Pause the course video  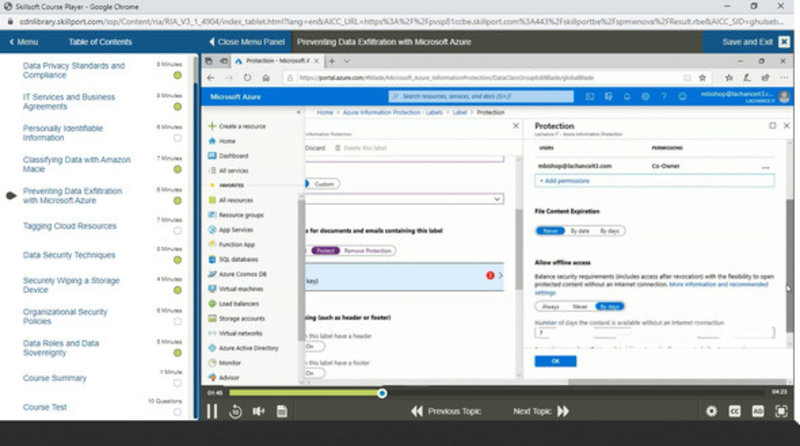(212, 411)
